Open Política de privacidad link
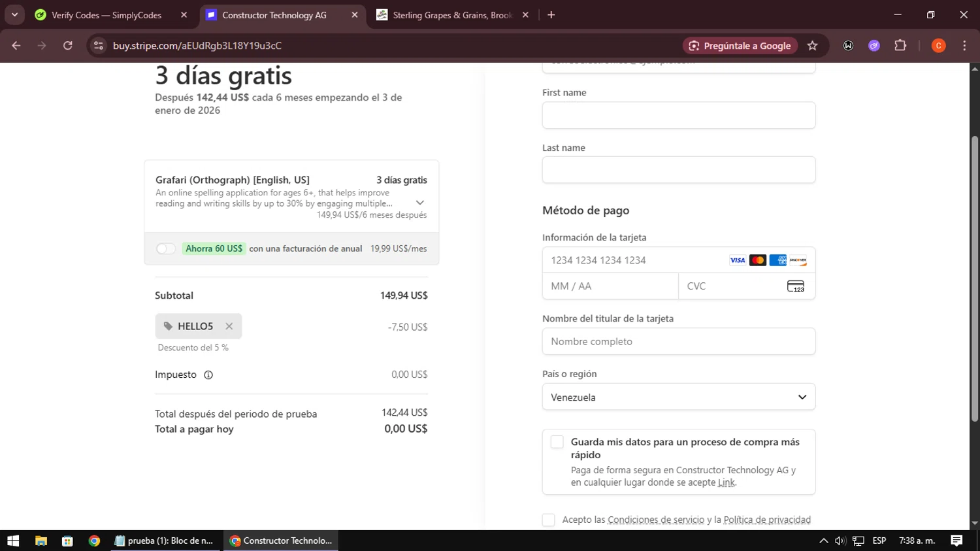980x551 pixels. (x=767, y=520)
